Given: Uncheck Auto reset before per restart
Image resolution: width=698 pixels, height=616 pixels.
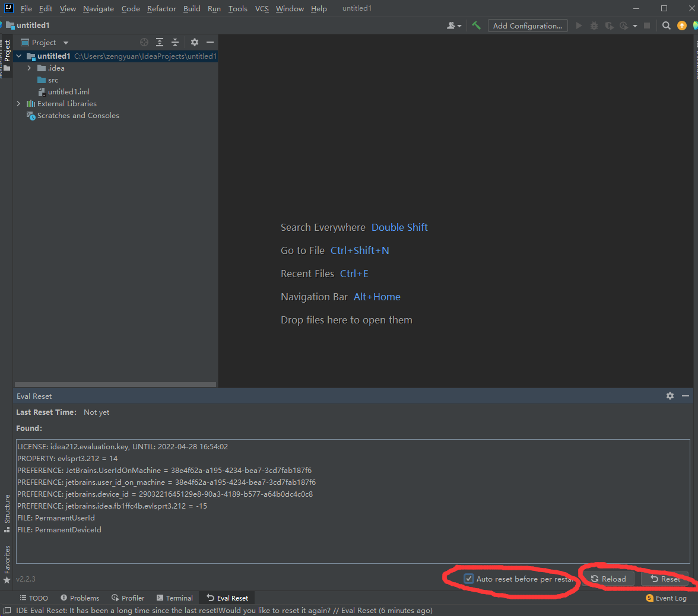Looking at the screenshot, I should (469, 579).
